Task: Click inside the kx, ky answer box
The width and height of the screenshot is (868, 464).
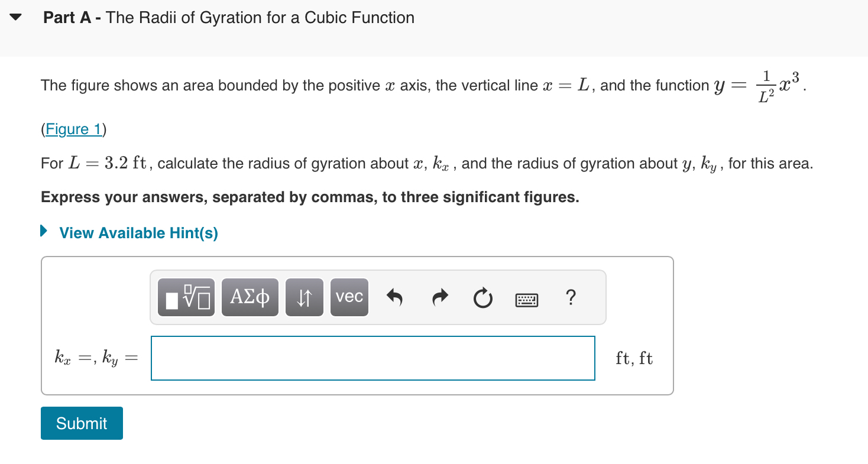Action: 373,358
